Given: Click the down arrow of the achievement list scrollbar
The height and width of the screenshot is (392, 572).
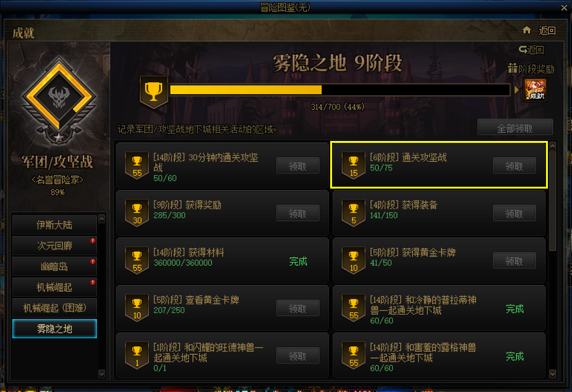Looking at the screenshot, I should (553, 374).
